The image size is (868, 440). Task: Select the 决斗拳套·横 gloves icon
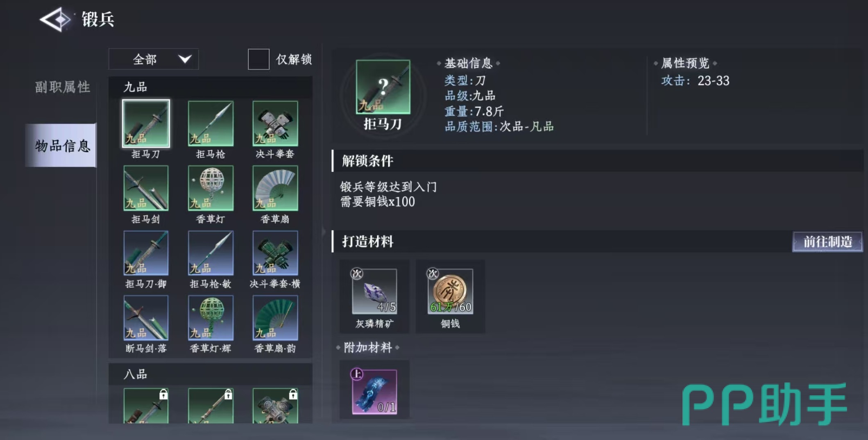(275, 253)
